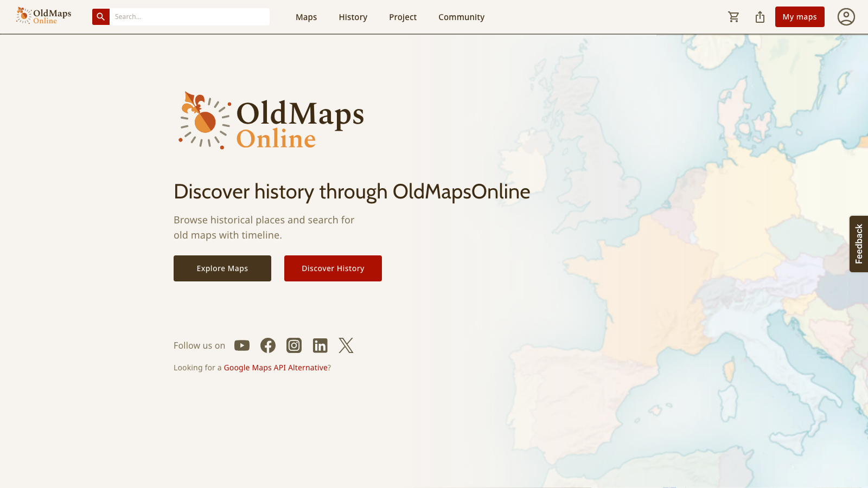This screenshot has width=868, height=488.
Task: Open the Project menu item
Action: click(x=403, y=17)
